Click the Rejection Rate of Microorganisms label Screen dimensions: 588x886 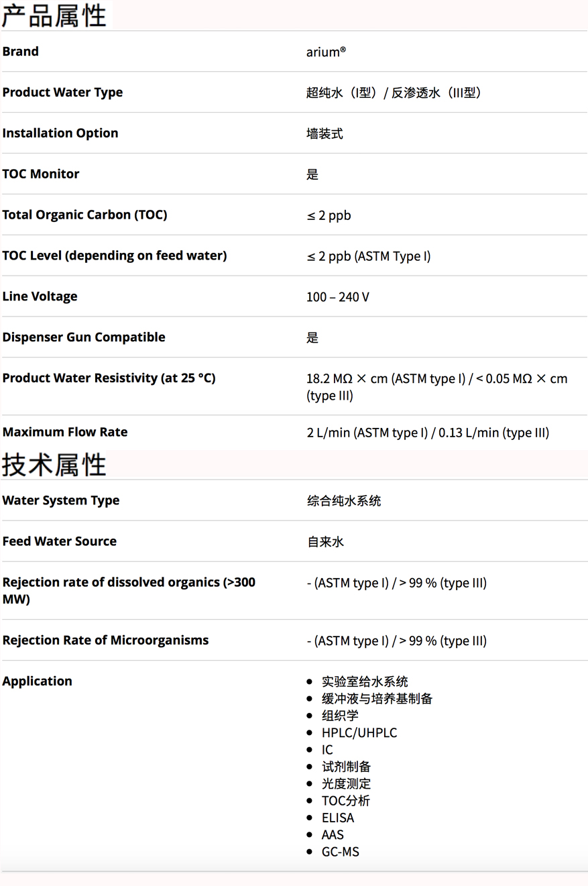click(105, 641)
